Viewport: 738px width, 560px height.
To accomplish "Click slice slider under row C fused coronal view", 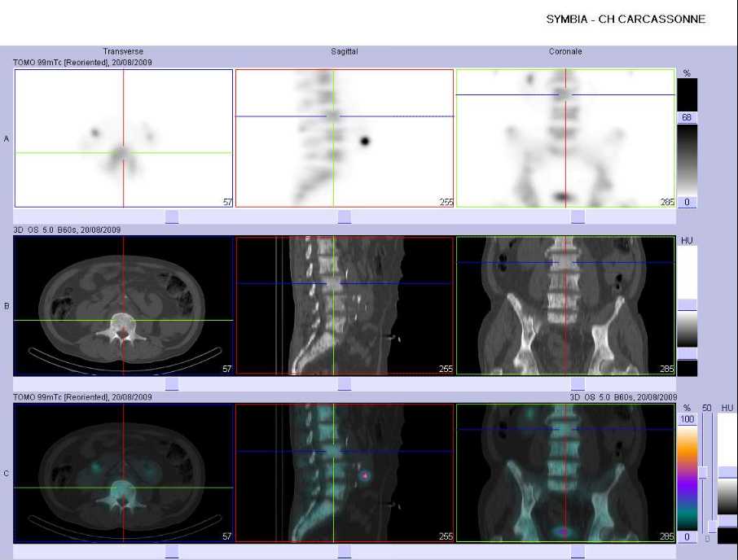I will [x=578, y=552].
